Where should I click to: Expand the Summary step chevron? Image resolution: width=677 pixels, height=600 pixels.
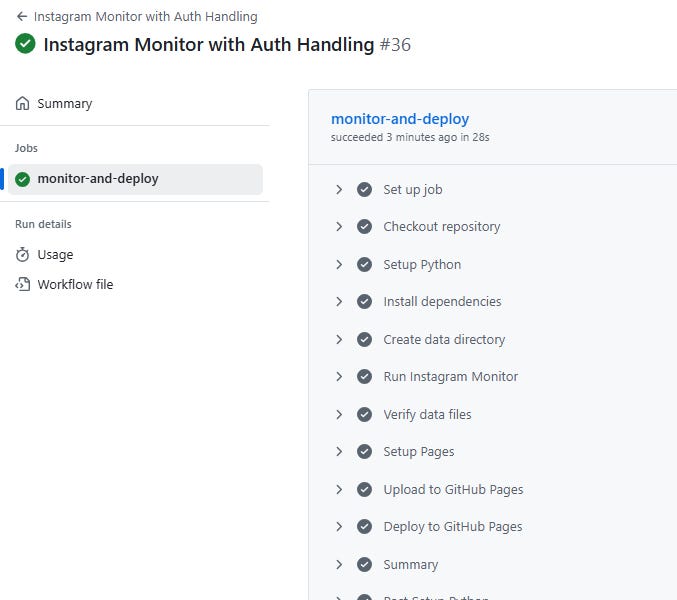(x=339, y=565)
